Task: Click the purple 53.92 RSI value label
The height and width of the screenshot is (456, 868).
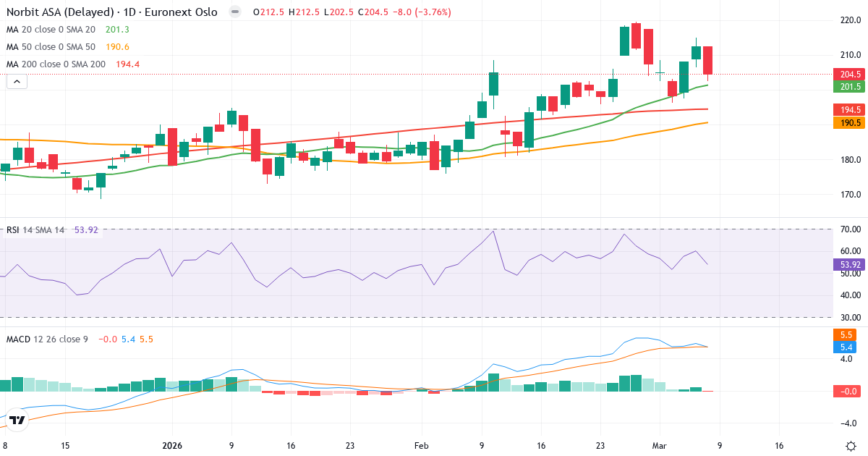Action: click(850, 264)
